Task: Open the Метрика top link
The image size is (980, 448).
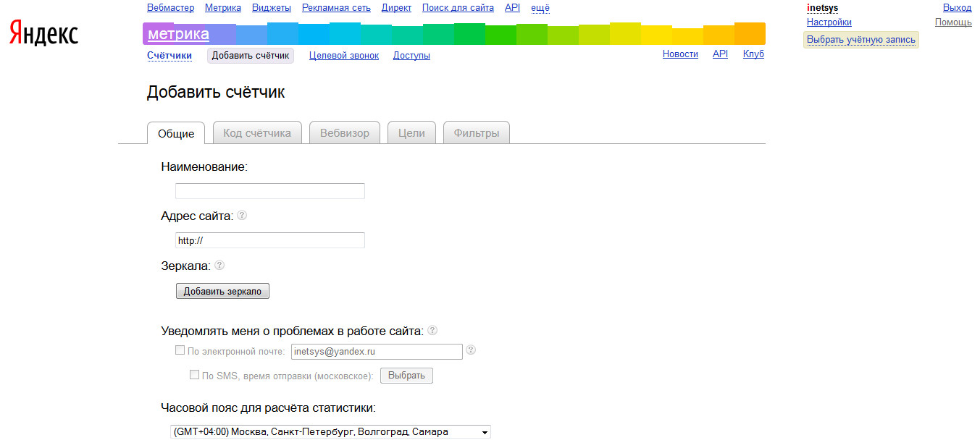Action: click(x=223, y=8)
